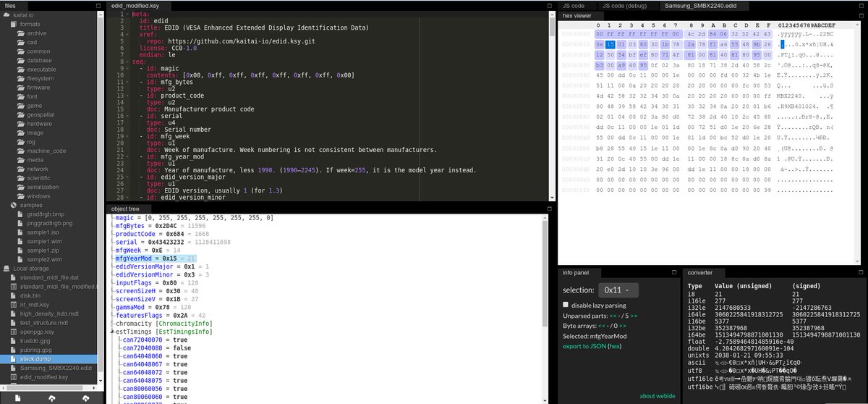The height and width of the screenshot is (404, 868).
Task: Expand the chromacity node in object tree
Action: pyautogui.click(x=111, y=324)
